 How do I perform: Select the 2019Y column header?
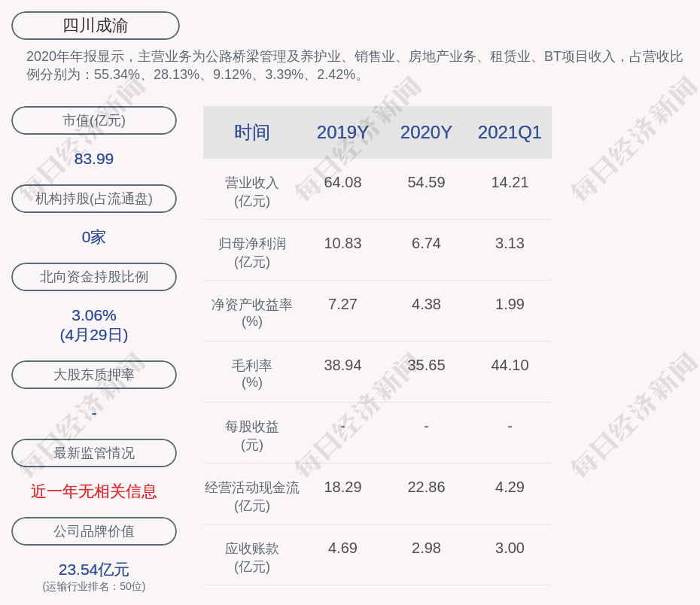pos(342,132)
